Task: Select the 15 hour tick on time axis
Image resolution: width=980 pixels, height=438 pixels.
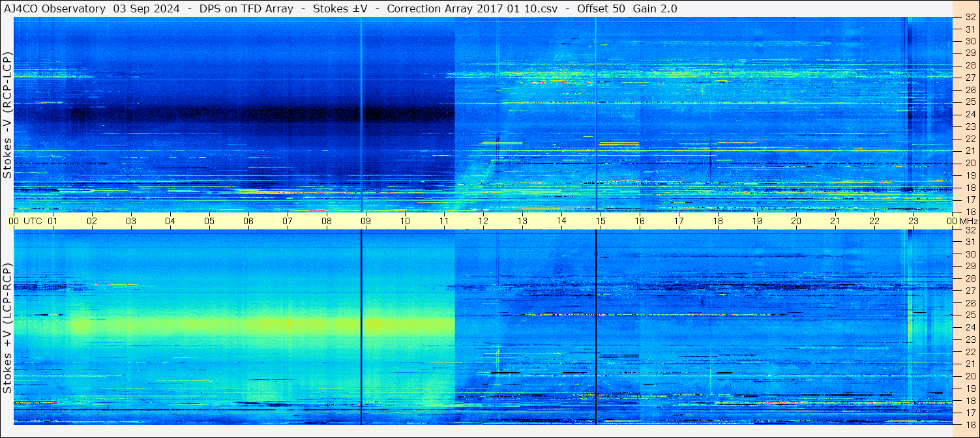Action: 601,221
